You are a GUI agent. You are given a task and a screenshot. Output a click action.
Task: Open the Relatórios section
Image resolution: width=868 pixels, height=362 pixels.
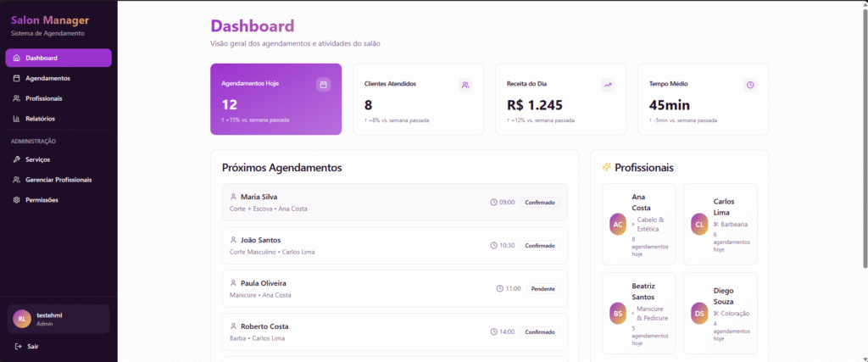(58, 119)
